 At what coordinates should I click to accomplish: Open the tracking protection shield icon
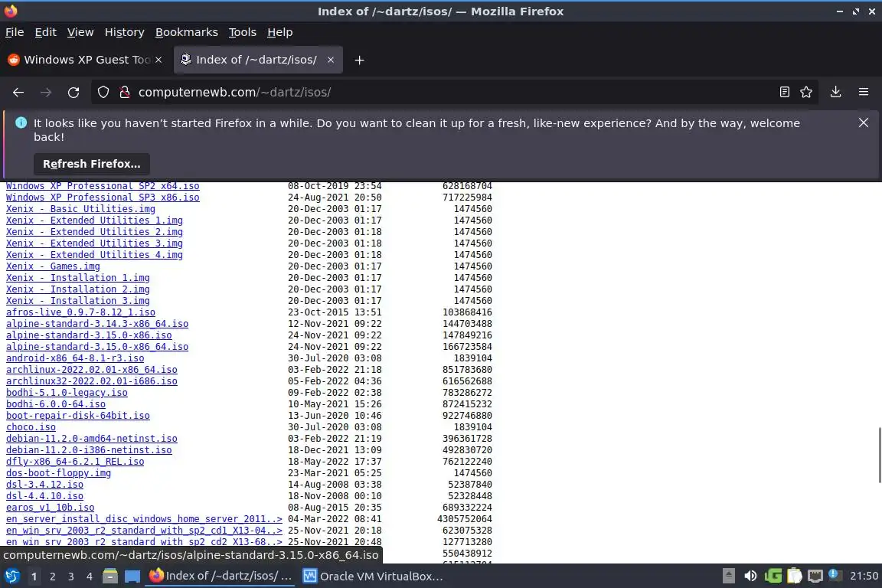(x=103, y=93)
